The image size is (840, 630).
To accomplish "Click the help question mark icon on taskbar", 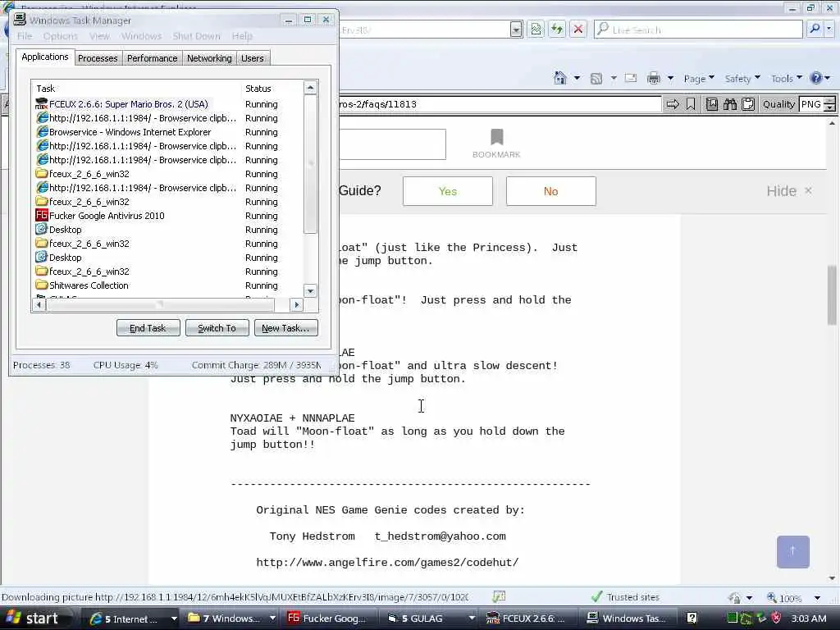I will [692, 619].
